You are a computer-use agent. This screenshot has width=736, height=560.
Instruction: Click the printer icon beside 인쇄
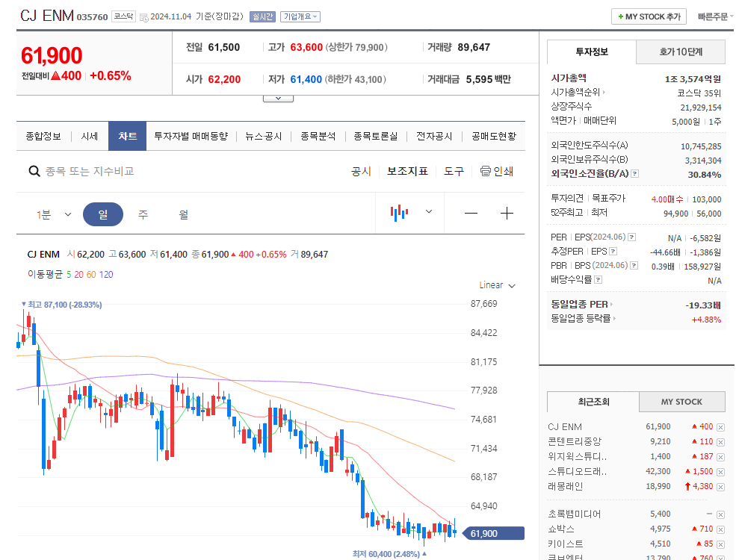point(486,171)
